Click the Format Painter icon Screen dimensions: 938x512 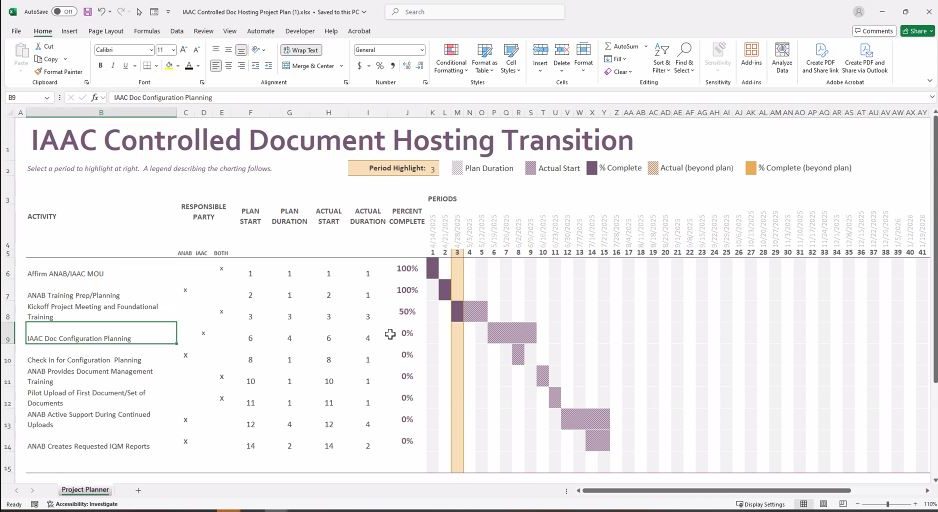(x=38, y=72)
